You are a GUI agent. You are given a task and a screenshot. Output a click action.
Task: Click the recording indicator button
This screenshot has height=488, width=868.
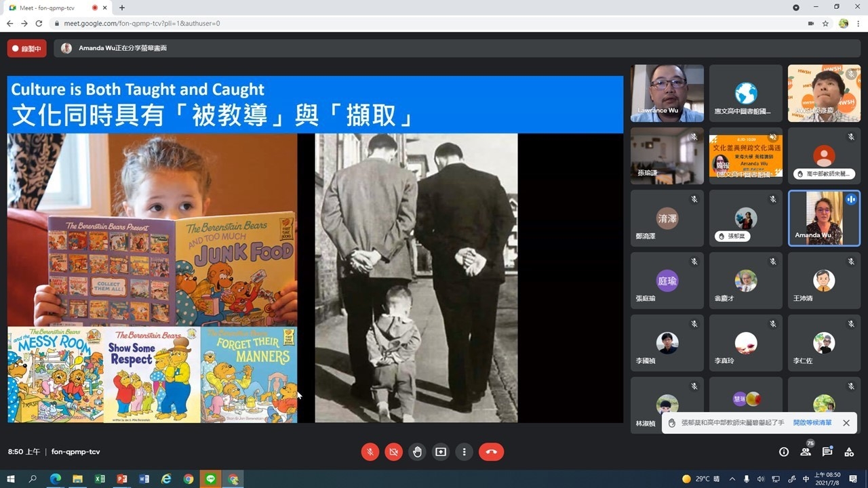tap(27, 49)
